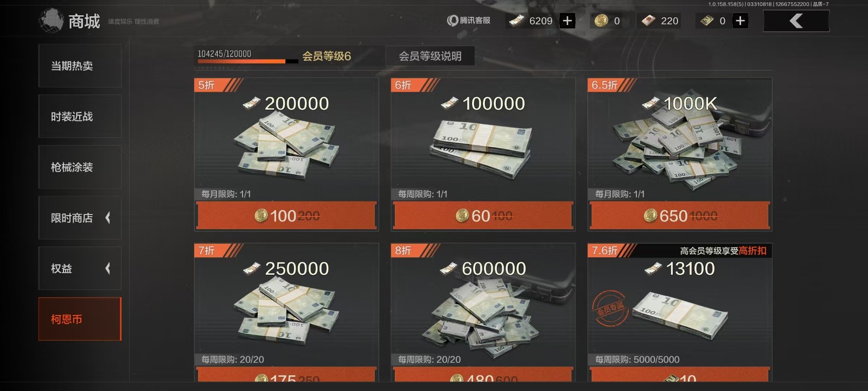Open the 枪械涂装 category
The width and height of the screenshot is (868, 391).
point(80,167)
